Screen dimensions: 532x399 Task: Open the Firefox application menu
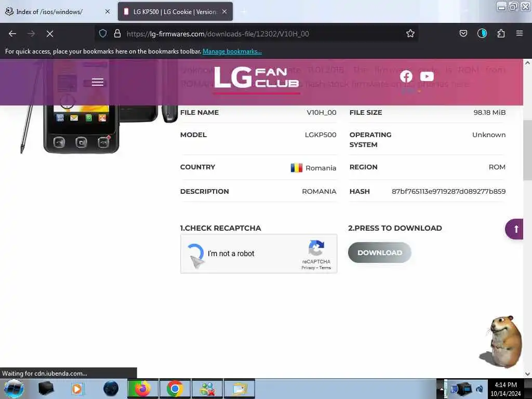pyautogui.click(x=519, y=33)
